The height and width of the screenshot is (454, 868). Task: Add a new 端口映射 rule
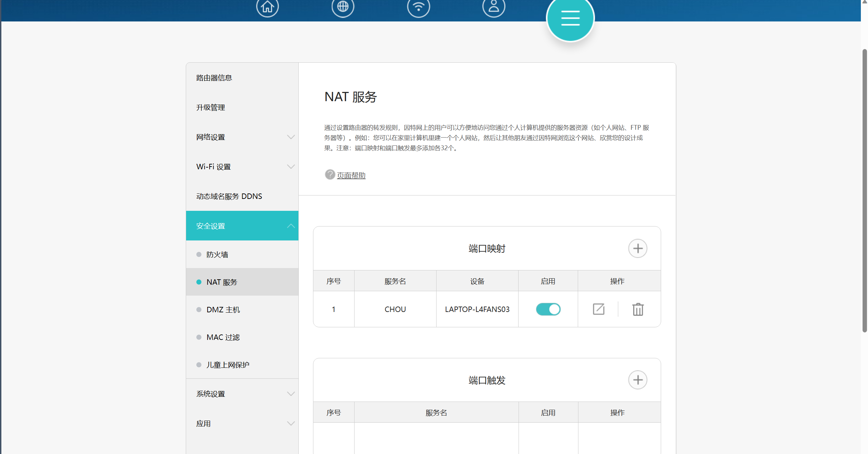click(637, 248)
